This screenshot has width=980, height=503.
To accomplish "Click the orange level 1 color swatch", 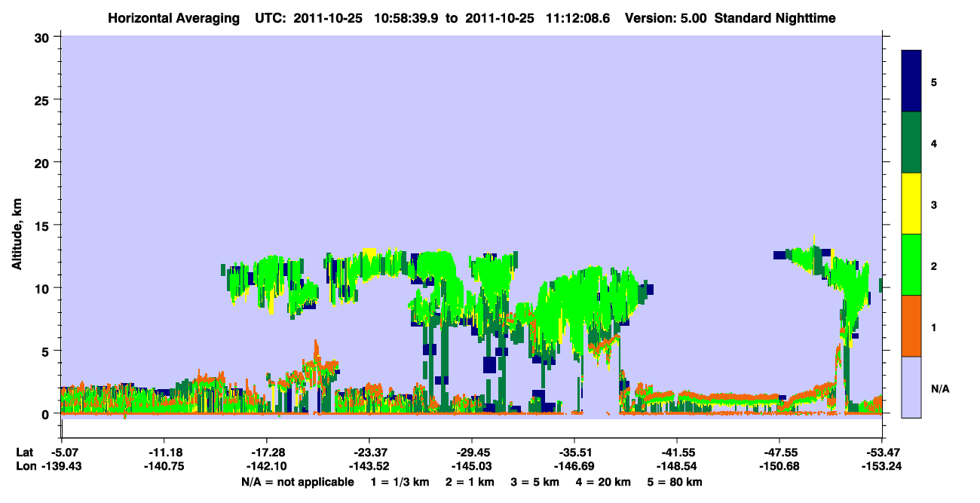I will pos(911,326).
